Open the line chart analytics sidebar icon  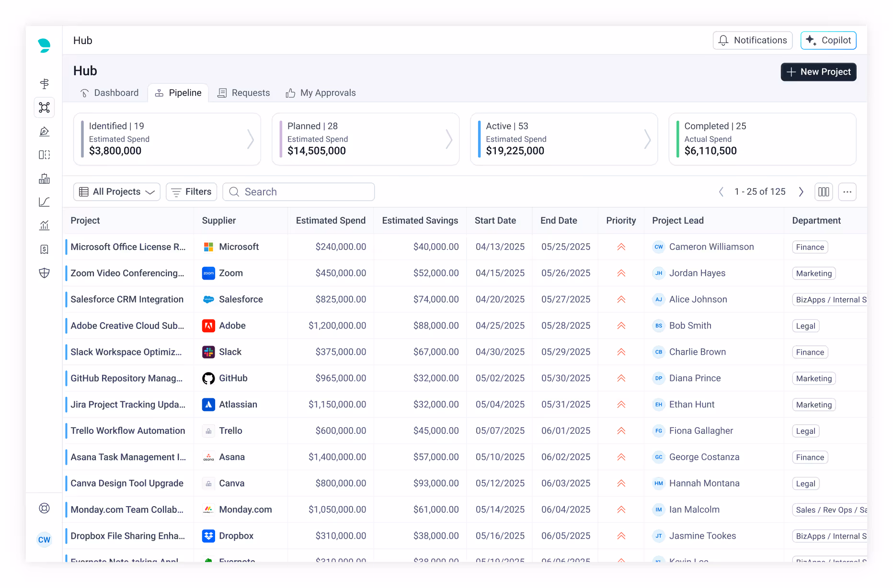point(45,202)
